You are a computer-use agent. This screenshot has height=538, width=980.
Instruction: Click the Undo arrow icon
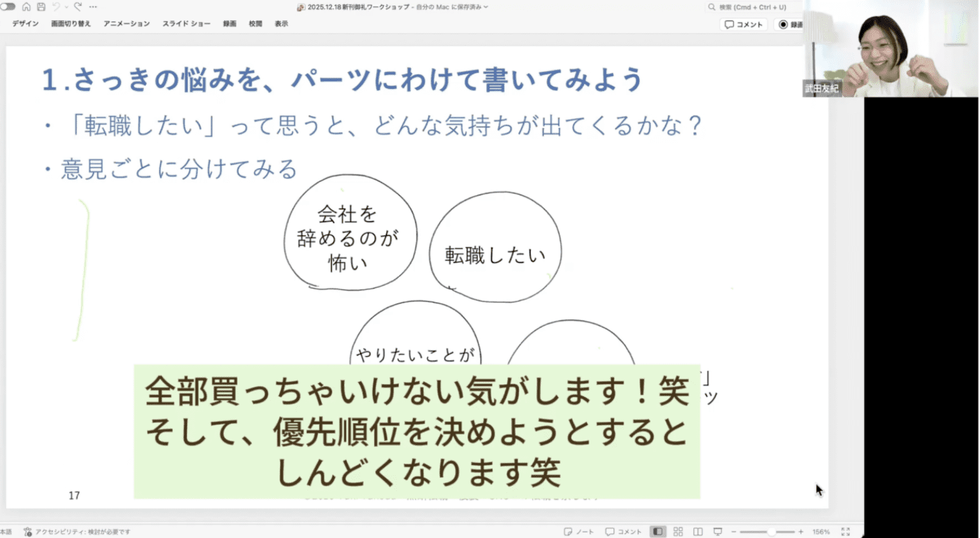click(56, 7)
